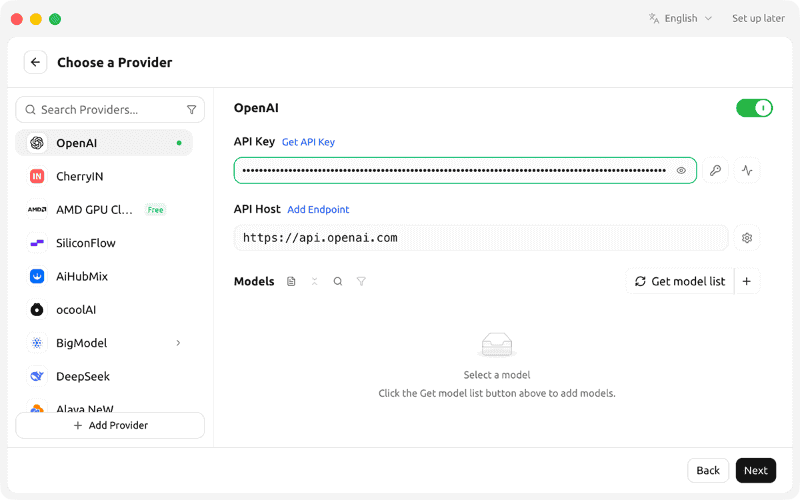Click Get model list button
This screenshot has height=500, width=800.
coord(680,281)
